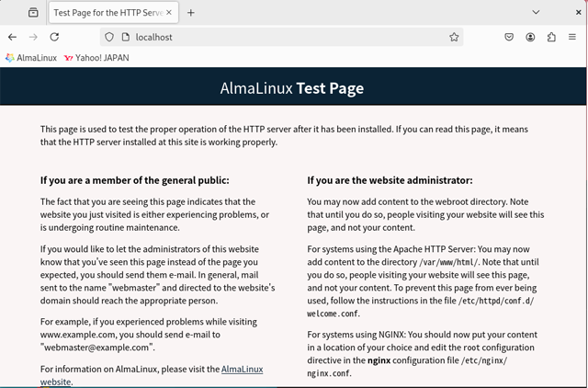Click the tracking protection shield icon

click(x=109, y=37)
